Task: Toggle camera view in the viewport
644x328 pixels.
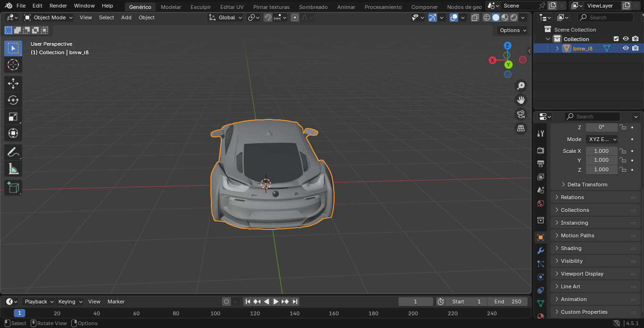Action: click(x=521, y=114)
